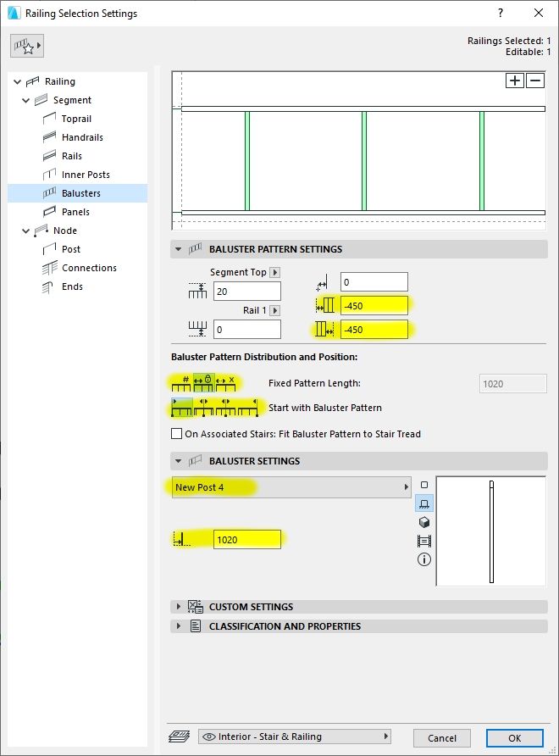Select Rails in the tree
Image resolution: width=559 pixels, height=756 pixels.
71,156
